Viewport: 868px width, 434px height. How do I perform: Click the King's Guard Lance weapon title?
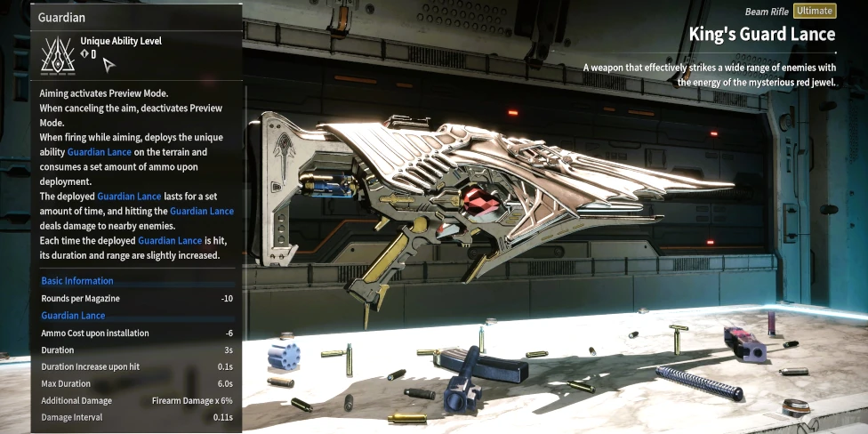pos(761,35)
